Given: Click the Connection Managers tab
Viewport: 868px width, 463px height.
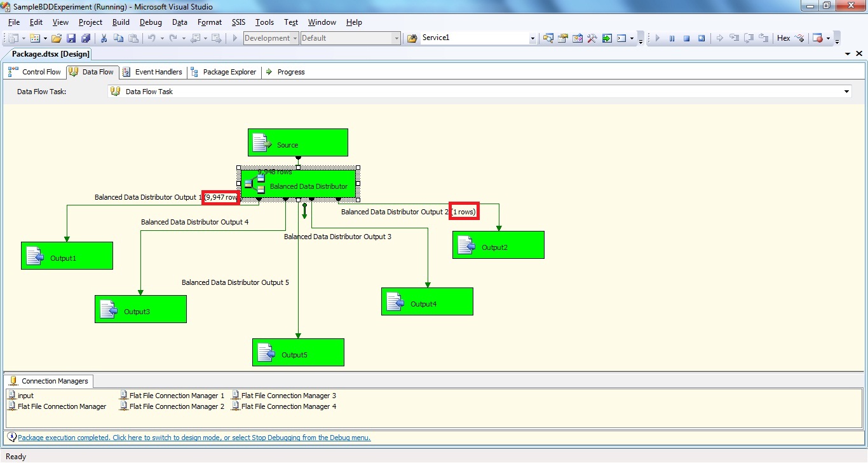Looking at the screenshot, I should 48,381.
